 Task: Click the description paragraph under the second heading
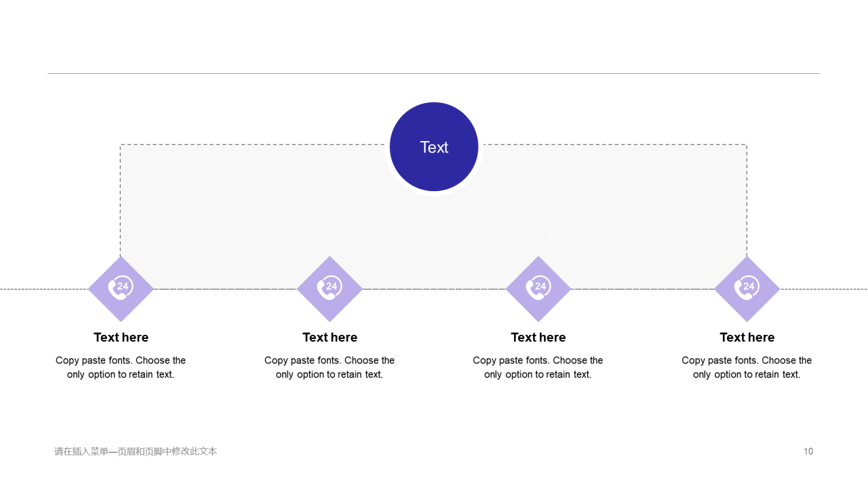click(330, 367)
